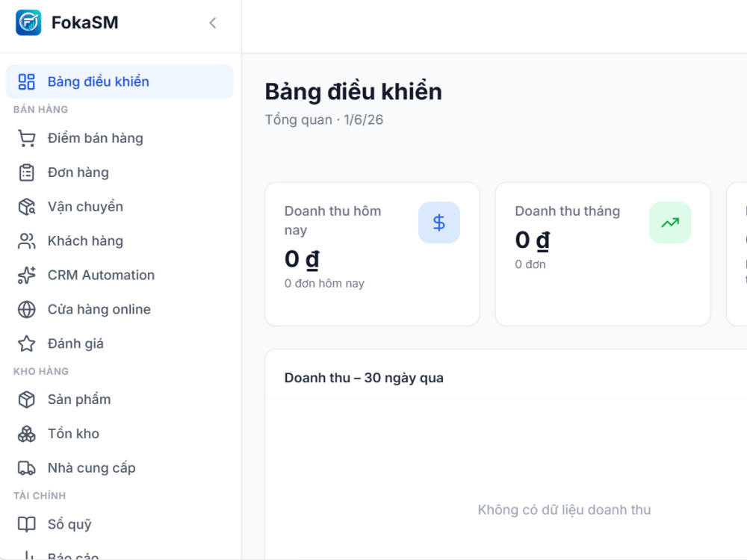
Task: Click the green trending arrow icon
Action: click(x=670, y=223)
